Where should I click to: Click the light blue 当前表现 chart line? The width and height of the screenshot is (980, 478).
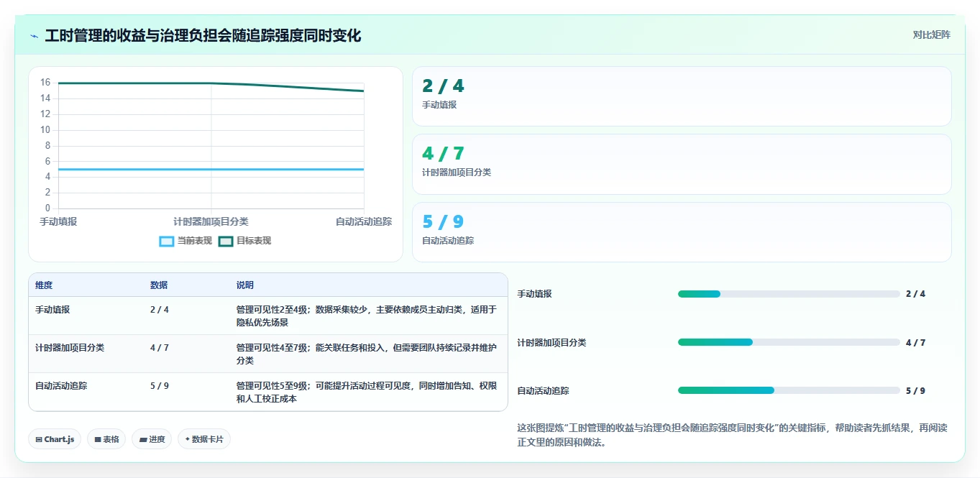pyautogui.click(x=211, y=170)
